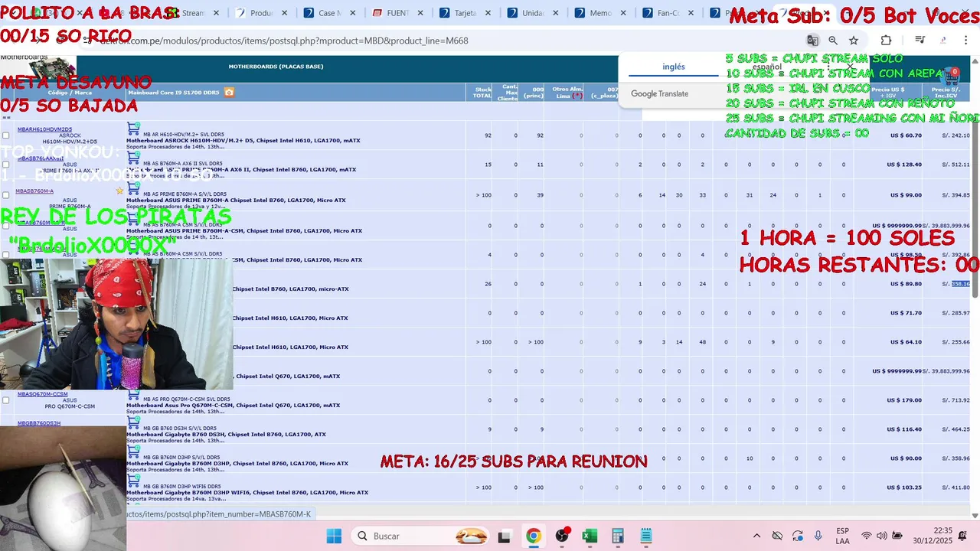
Task: Open Task View on the taskbar
Action: (x=504, y=536)
